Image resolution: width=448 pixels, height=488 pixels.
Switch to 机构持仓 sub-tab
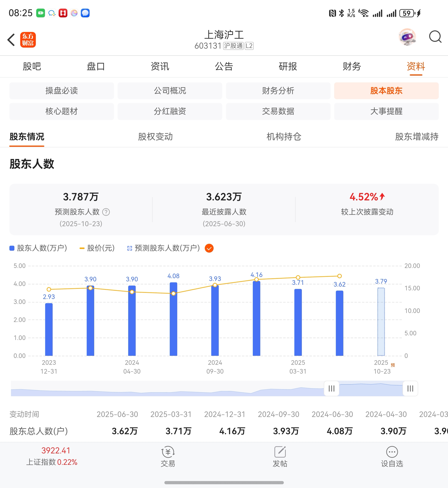point(284,137)
